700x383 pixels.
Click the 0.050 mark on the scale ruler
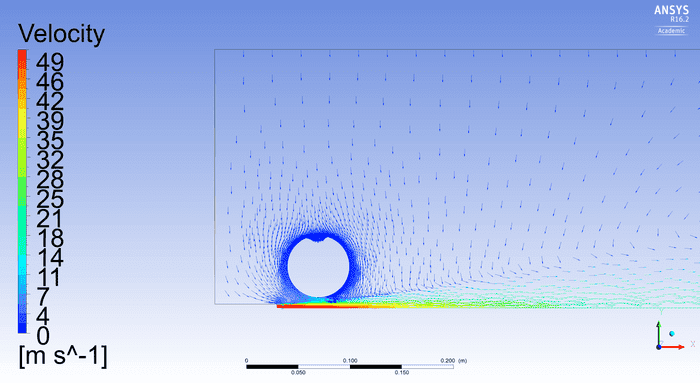pos(298,372)
